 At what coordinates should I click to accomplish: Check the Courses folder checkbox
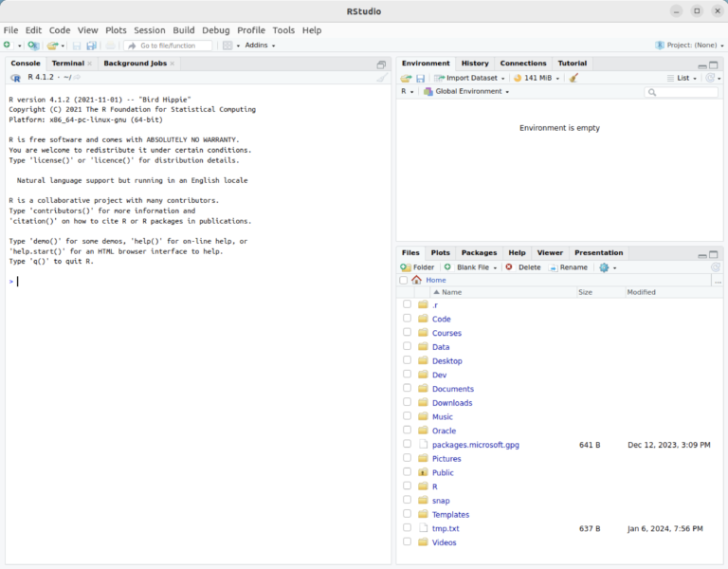tap(408, 332)
